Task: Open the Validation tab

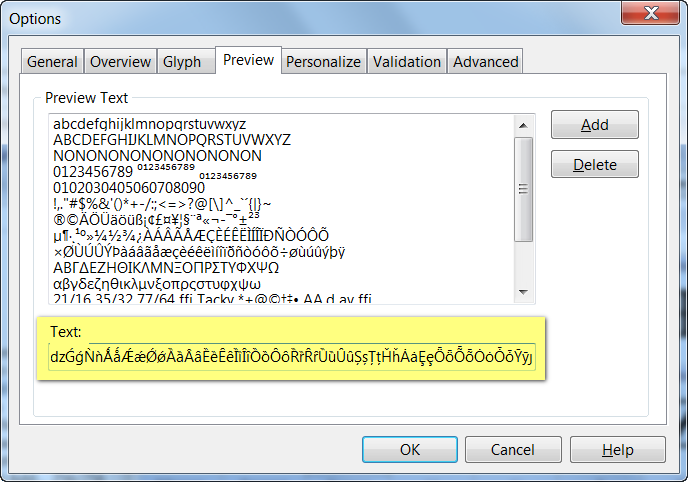Action: [407, 62]
